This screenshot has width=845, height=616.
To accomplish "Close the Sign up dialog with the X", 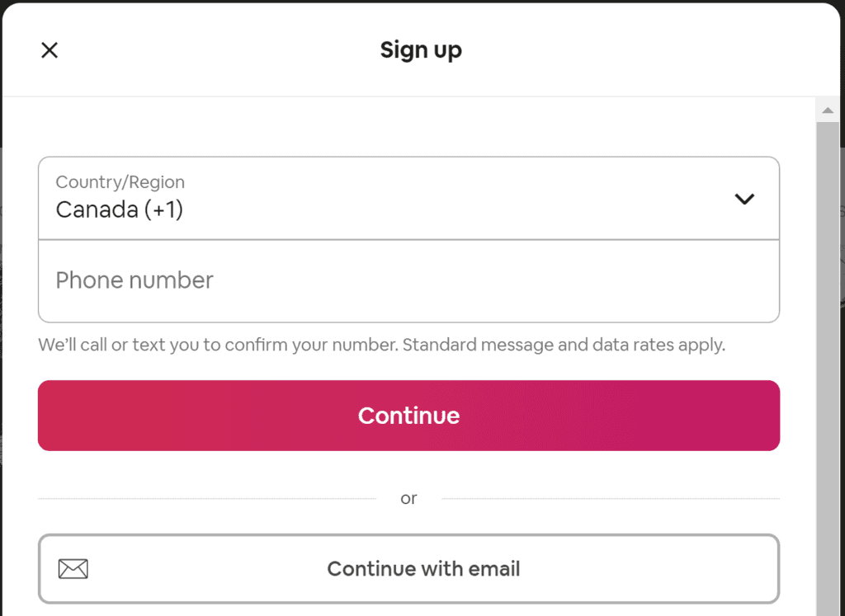I will click(x=49, y=50).
